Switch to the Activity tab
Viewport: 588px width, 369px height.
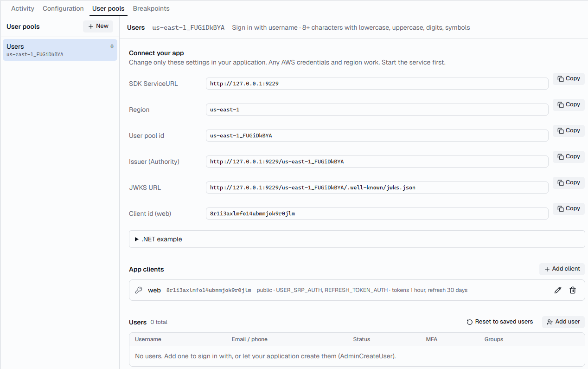click(x=23, y=8)
